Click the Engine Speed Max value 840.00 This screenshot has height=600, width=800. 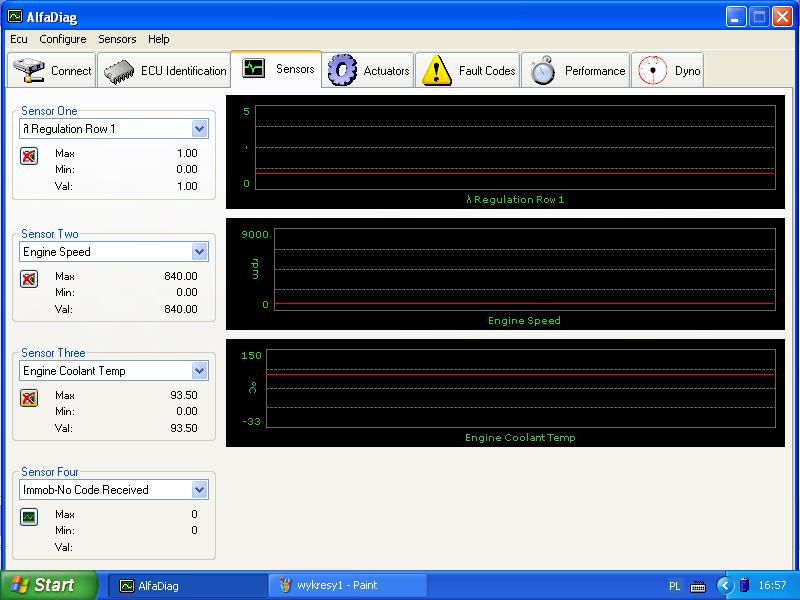pos(181,276)
